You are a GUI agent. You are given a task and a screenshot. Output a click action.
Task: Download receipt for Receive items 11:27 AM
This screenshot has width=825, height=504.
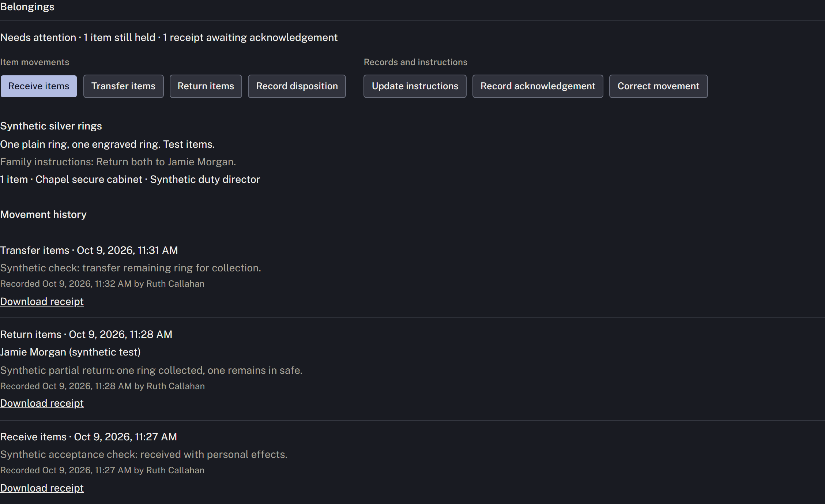pyautogui.click(x=42, y=488)
